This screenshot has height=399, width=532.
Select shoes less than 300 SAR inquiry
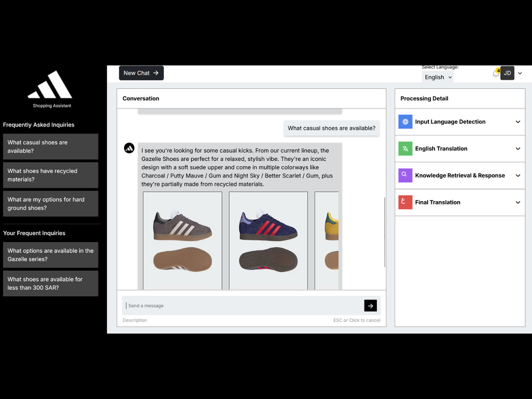click(51, 284)
